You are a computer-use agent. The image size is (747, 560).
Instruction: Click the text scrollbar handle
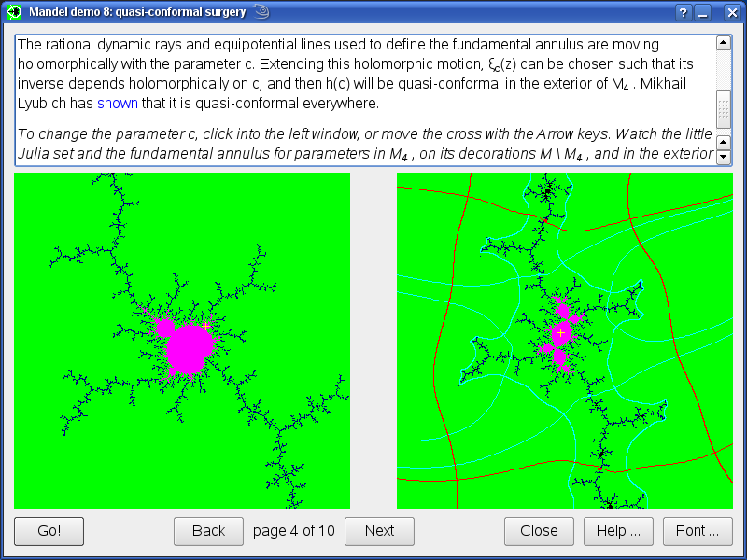point(723,109)
